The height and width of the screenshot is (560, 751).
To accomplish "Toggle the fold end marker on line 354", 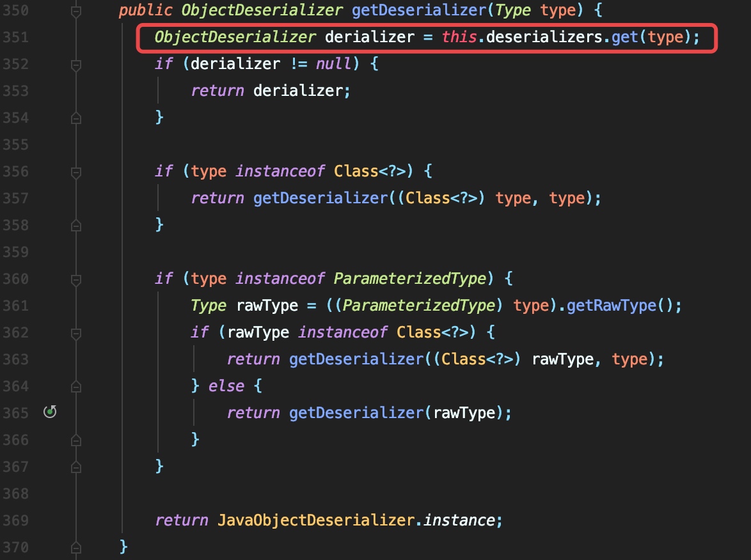I will pyautogui.click(x=75, y=118).
